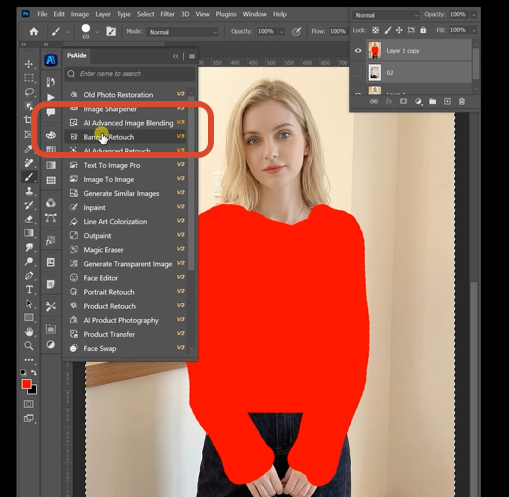This screenshot has height=497, width=509.
Task: Toggle the Brush Settings panel
Action: coord(111,32)
